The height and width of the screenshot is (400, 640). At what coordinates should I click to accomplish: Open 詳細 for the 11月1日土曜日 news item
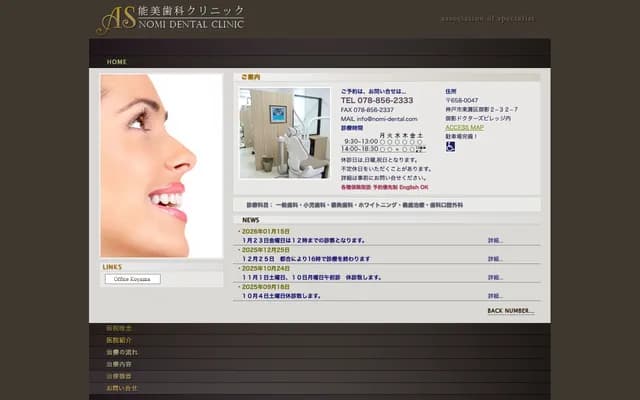[x=495, y=277]
